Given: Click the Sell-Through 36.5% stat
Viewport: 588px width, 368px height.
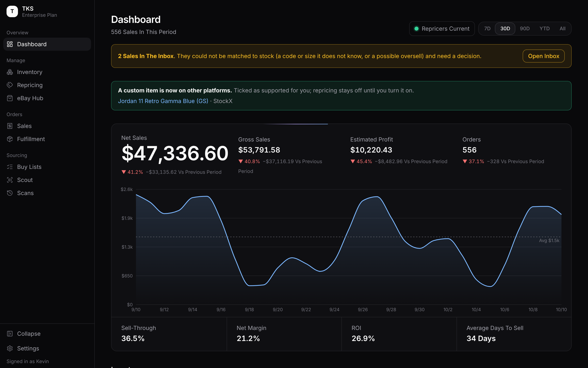Looking at the screenshot, I should 169,334.
